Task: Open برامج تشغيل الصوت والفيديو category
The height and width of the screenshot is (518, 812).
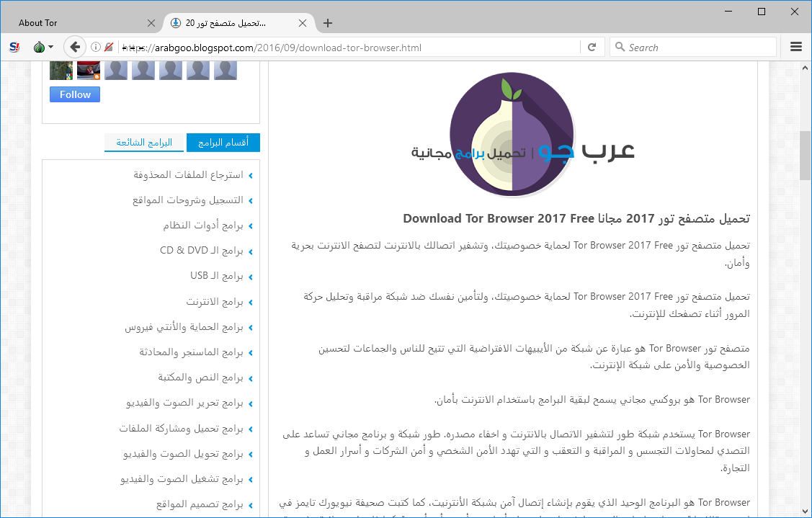Action: tap(182, 479)
